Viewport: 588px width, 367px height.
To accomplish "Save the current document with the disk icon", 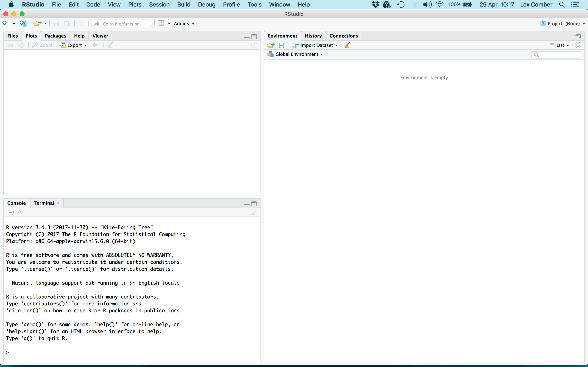I will [56, 23].
